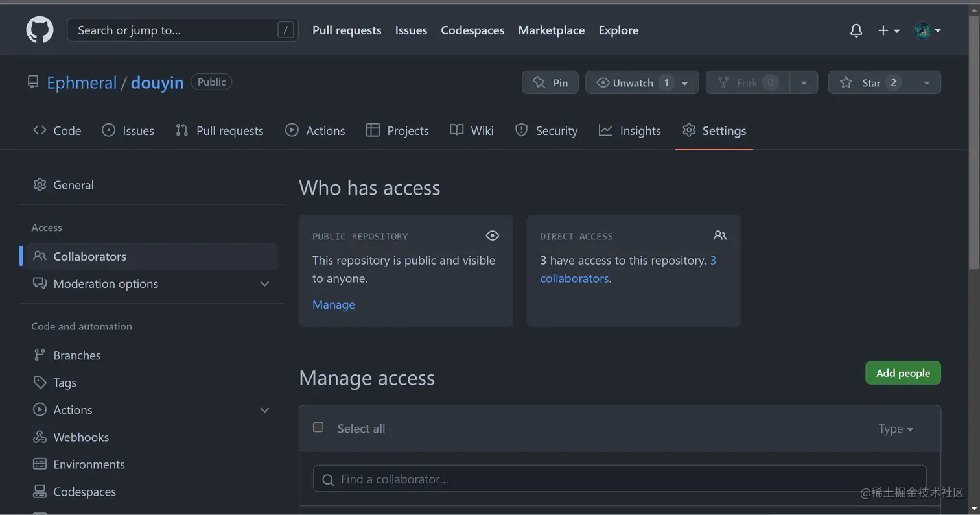Open the plus create-new menu
980x515 pixels.
(x=888, y=30)
